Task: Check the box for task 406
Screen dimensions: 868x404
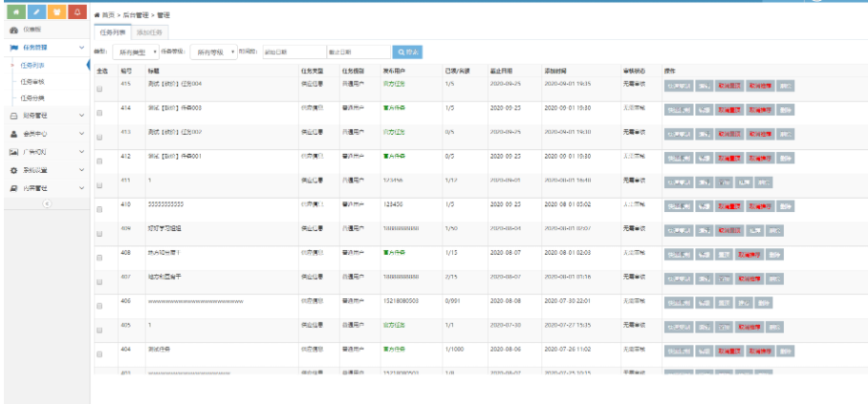Action: 99,306
